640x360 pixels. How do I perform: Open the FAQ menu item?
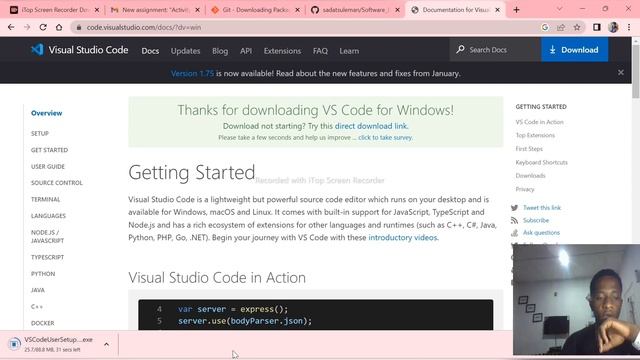coord(320,51)
